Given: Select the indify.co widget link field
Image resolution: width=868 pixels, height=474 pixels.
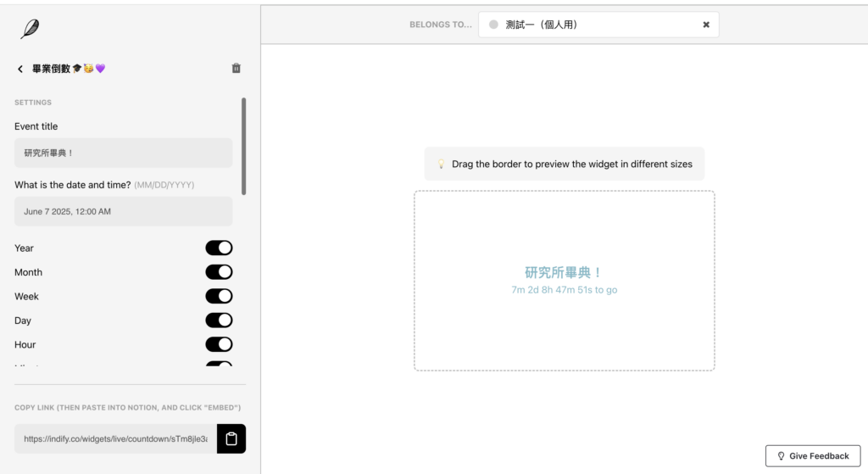Looking at the screenshot, I should [x=115, y=438].
